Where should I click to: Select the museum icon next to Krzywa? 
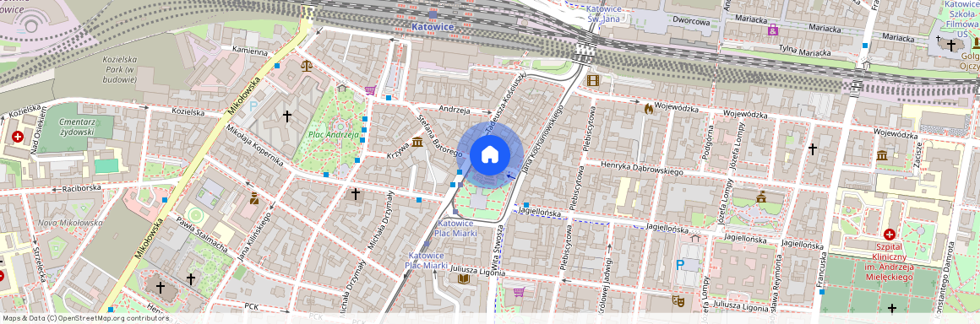416,143
